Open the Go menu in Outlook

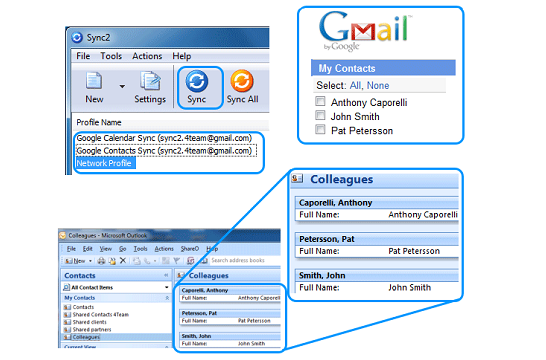pyautogui.click(x=123, y=249)
